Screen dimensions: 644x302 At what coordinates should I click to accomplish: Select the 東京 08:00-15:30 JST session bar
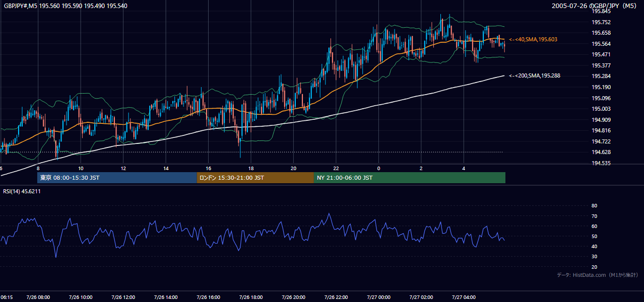[117, 178]
